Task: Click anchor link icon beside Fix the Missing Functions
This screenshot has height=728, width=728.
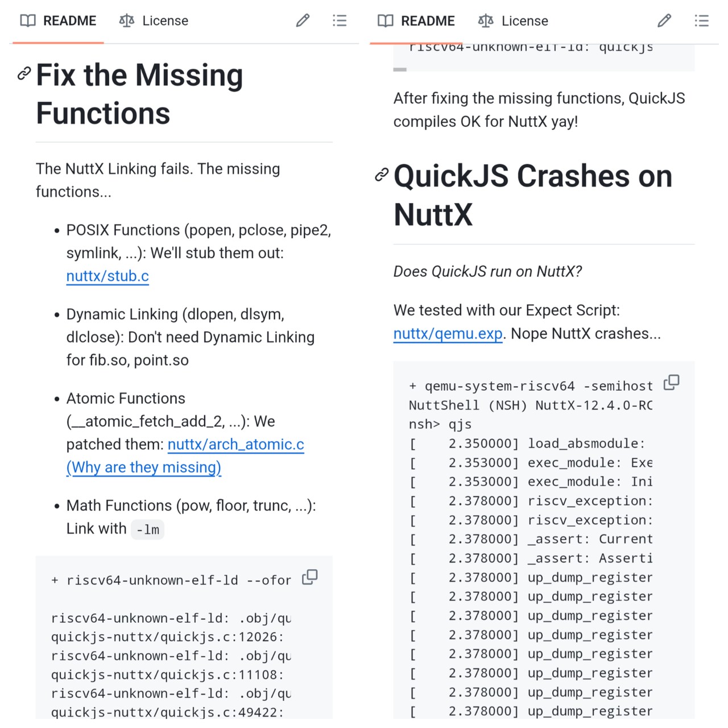Action: click(x=24, y=73)
